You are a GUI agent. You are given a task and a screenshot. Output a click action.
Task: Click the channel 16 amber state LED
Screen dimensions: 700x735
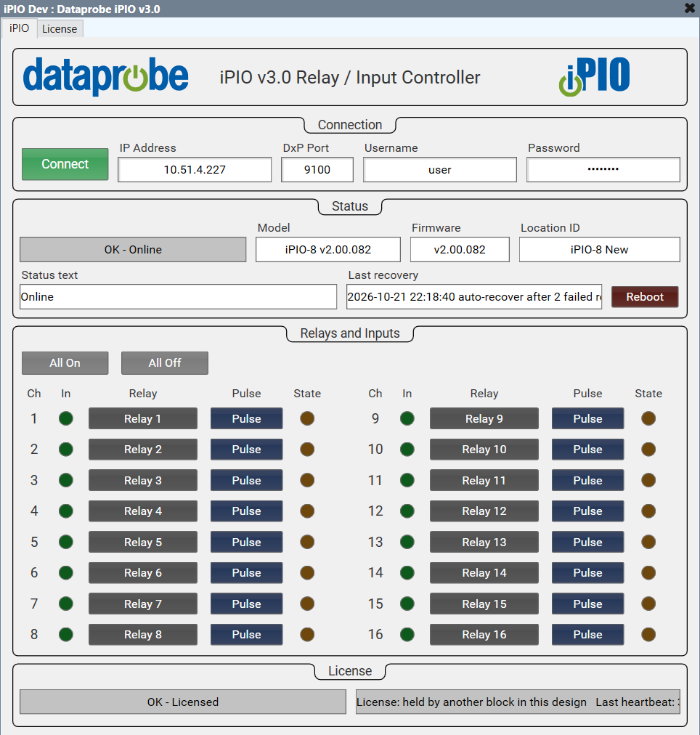click(x=648, y=634)
